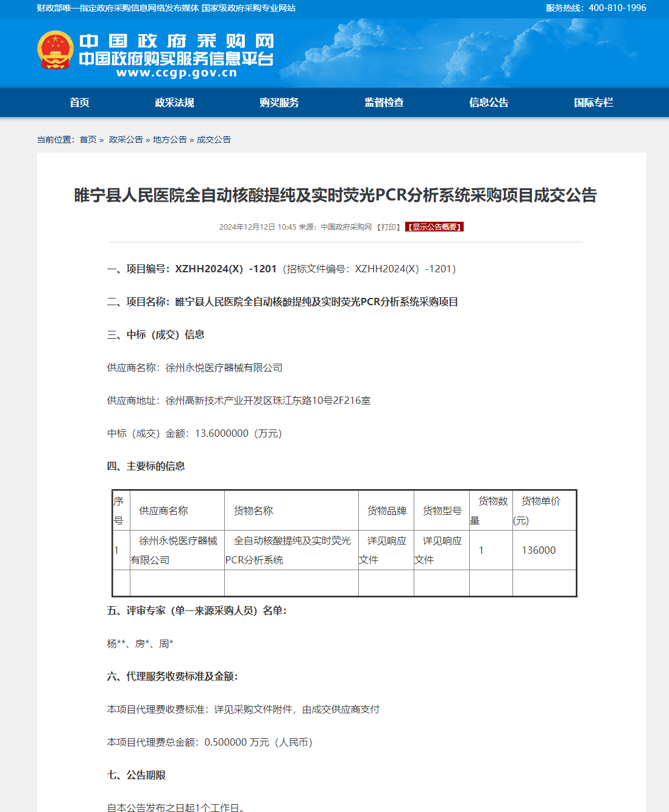
Task: Click the 货物名称 table column header
Action: [253, 510]
